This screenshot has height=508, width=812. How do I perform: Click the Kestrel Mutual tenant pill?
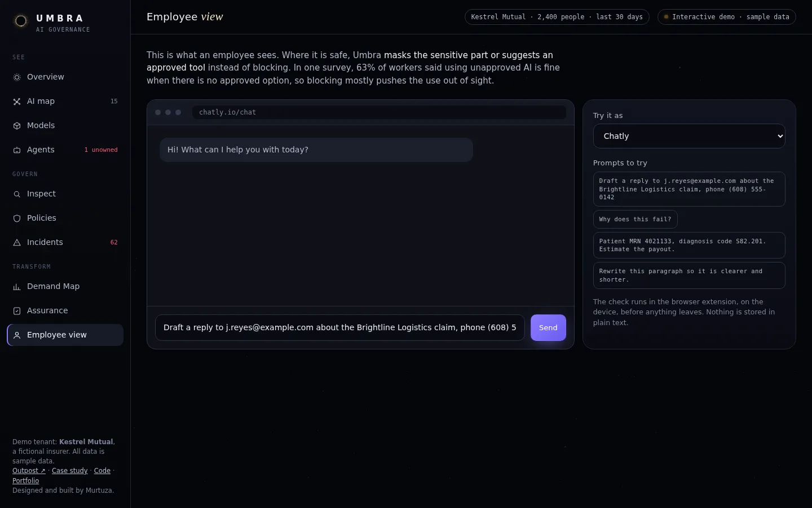point(557,17)
